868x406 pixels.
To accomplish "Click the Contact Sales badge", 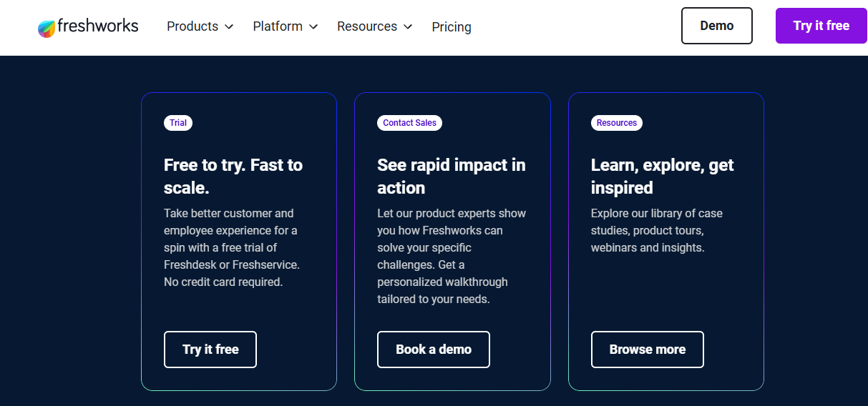I will (x=409, y=123).
